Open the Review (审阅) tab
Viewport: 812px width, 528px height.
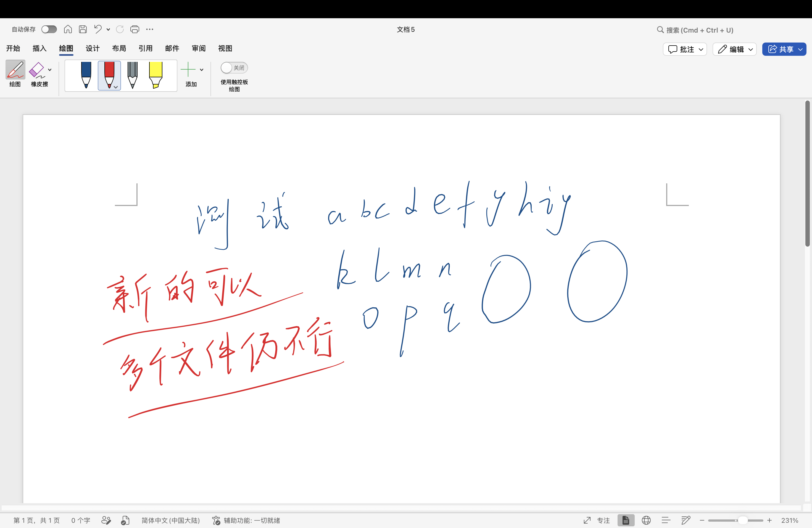(x=199, y=48)
